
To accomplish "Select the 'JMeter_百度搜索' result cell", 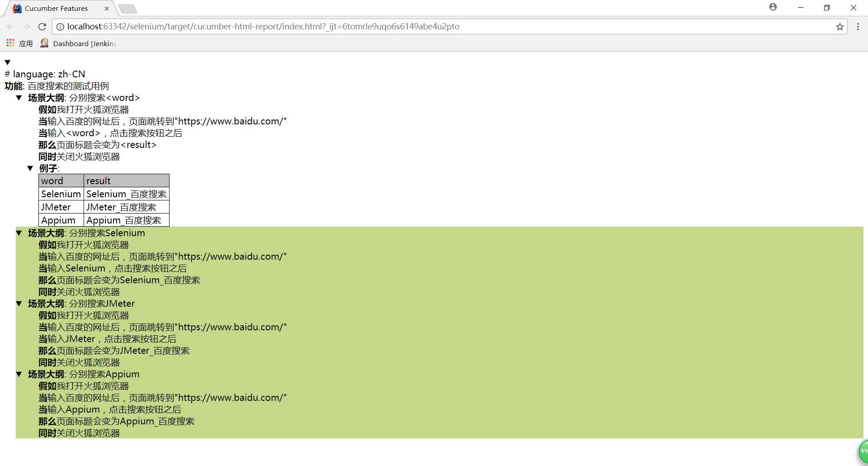I will point(127,207).
